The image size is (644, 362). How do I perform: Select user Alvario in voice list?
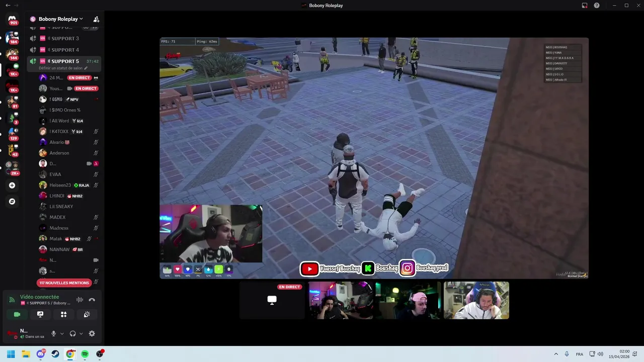pos(69,142)
